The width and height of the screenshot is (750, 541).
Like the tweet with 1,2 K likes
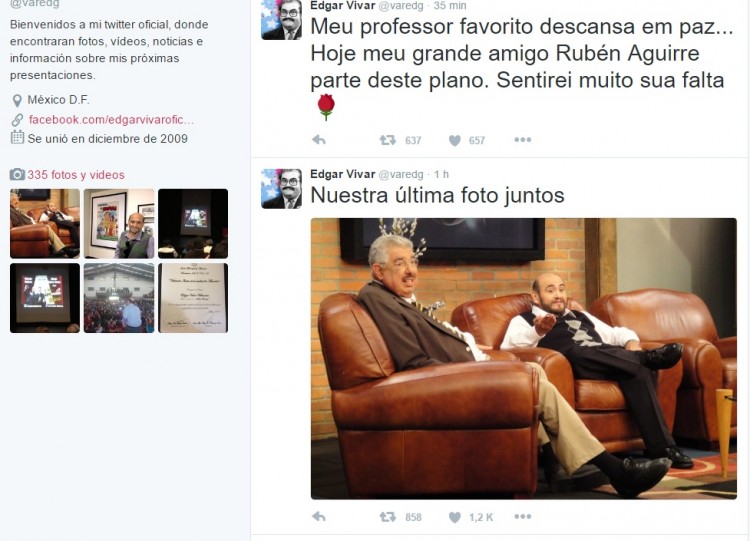[455, 517]
